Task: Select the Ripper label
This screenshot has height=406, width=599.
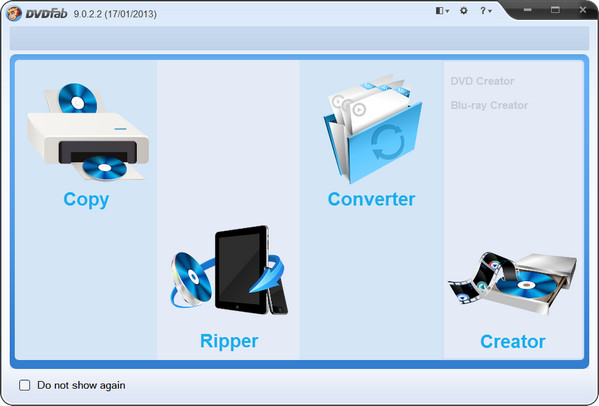Action: click(x=229, y=341)
